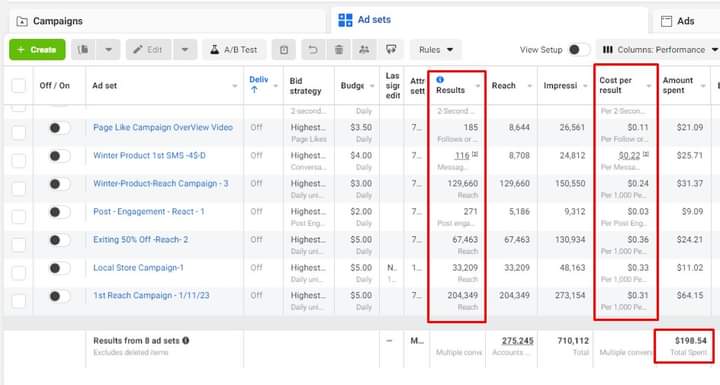Image resolution: width=720 pixels, height=385 pixels.
Task: Click the duplicate icon in toolbar
Action: [83, 50]
